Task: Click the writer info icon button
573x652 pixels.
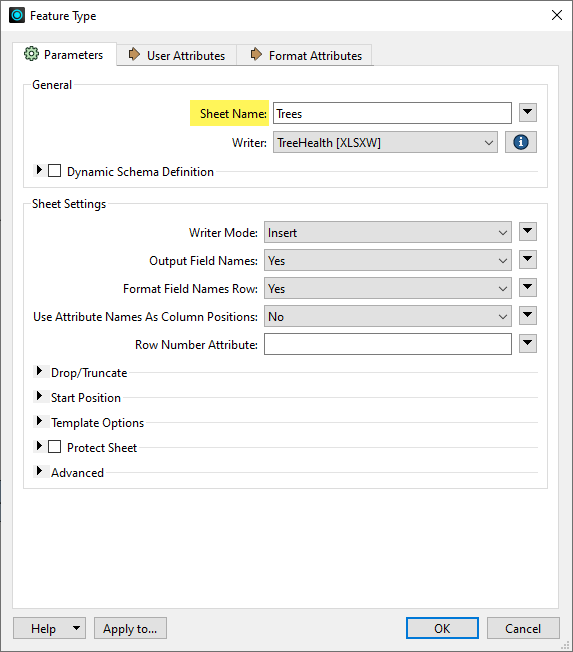Action: click(x=521, y=142)
